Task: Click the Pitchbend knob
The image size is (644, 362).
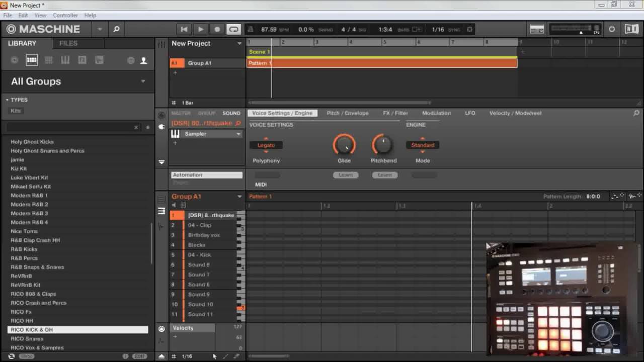Action: 383,145
